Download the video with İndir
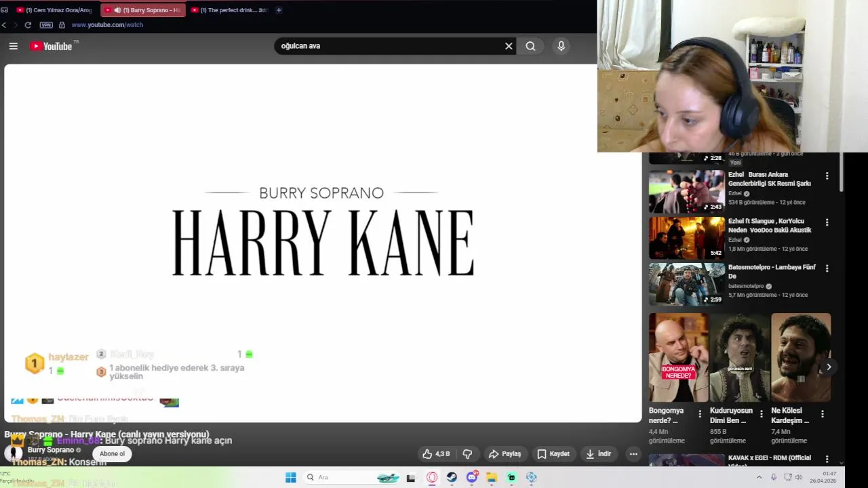This screenshot has height=488, width=868. coord(599,454)
